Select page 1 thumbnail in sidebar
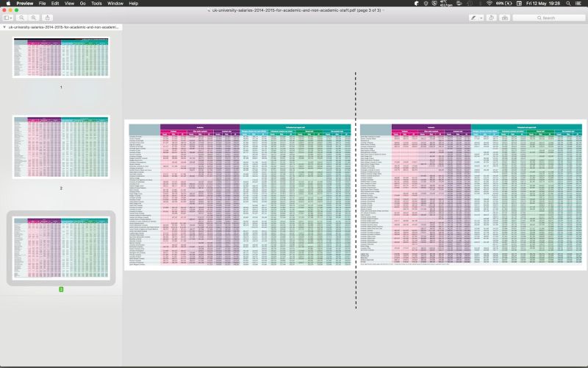Screen dimensions: 588x368 coord(61,57)
